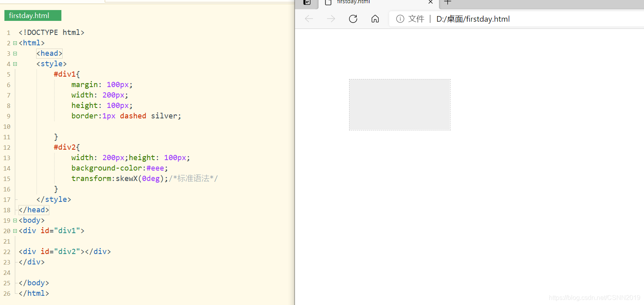Click the transform:skewX(0deg); code
This screenshot has height=305, width=644.
pyautogui.click(x=120, y=179)
